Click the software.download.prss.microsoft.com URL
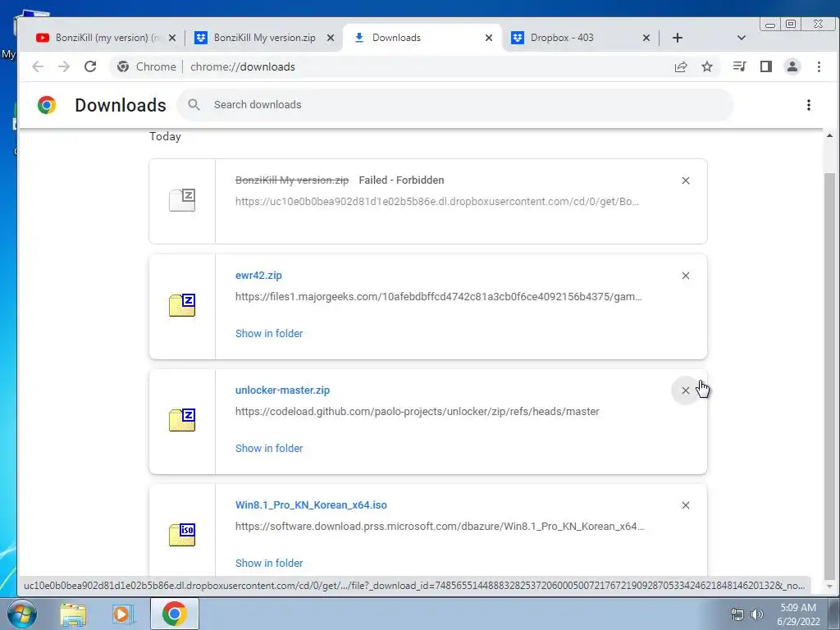This screenshot has height=630, width=840. (440, 526)
